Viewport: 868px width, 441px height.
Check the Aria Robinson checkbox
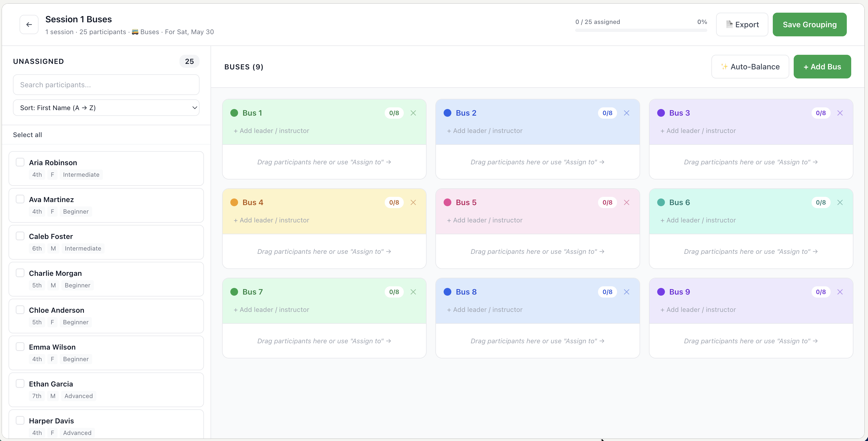click(20, 162)
